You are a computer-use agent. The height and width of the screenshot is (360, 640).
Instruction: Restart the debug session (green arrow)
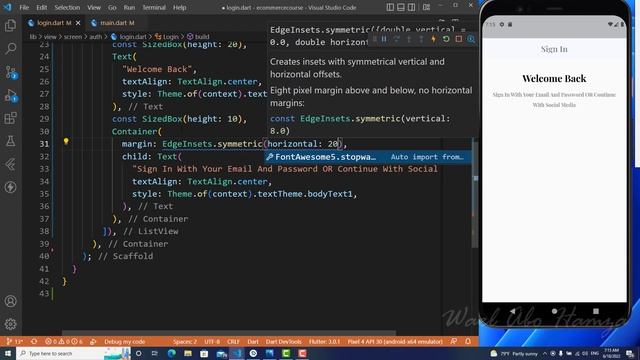click(x=446, y=39)
